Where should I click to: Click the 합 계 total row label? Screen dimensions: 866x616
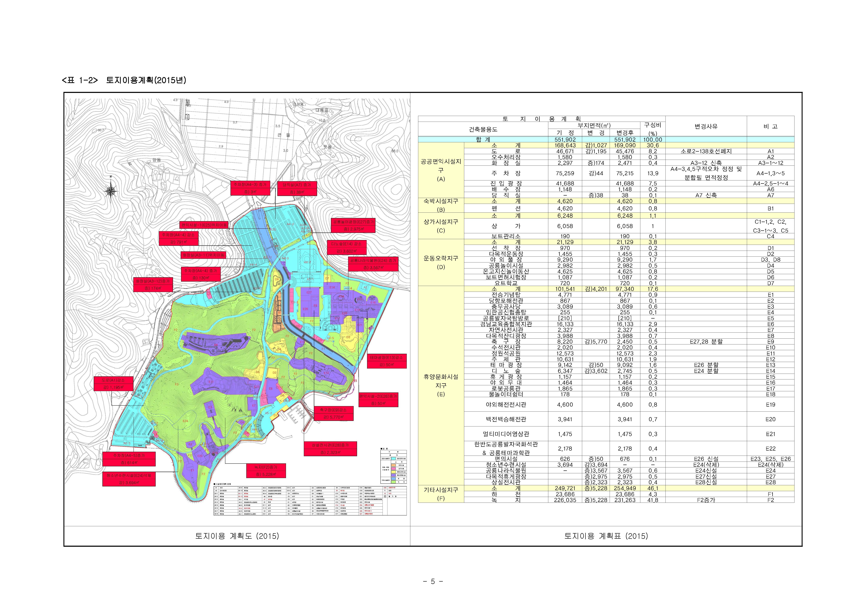(483, 140)
